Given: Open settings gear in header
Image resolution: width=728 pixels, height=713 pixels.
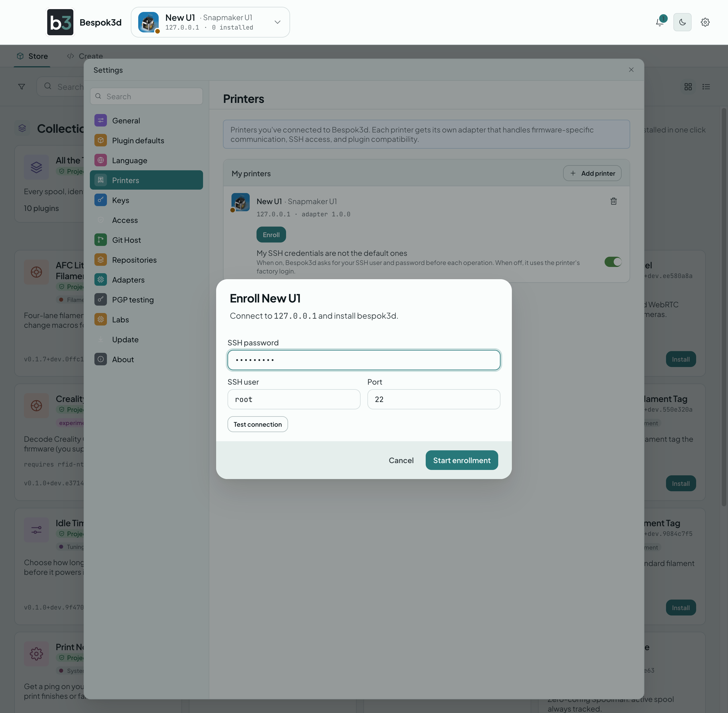Looking at the screenshot, I should [x=705, y=22].
